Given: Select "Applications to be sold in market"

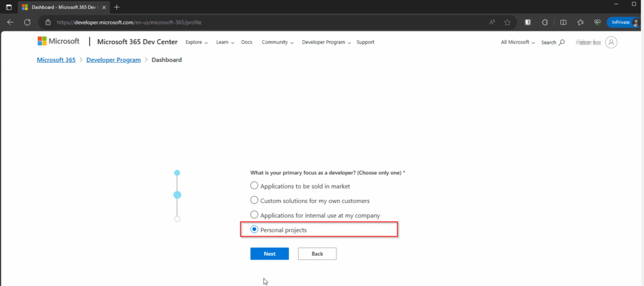Looking at the screenshot, I should coord(254,185).
